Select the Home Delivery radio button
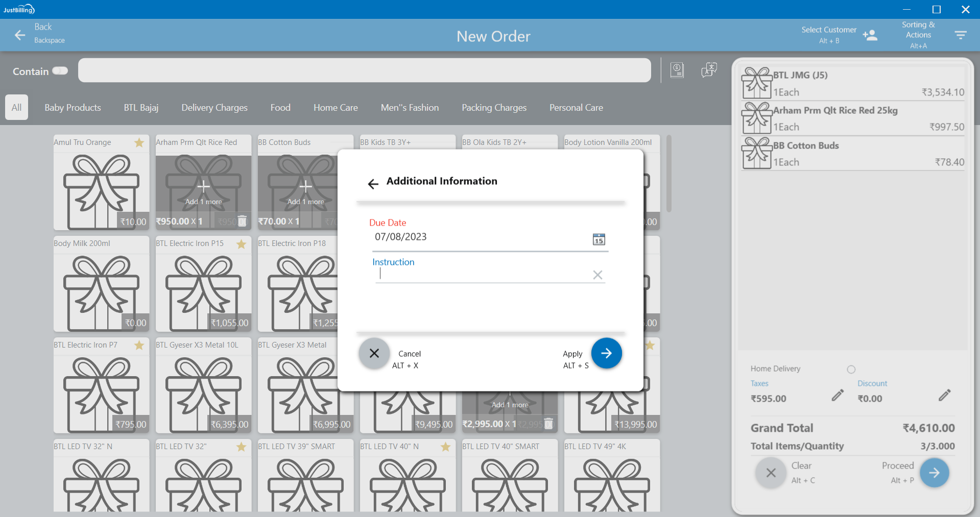 pyautogui.click(x=851, y=370)
